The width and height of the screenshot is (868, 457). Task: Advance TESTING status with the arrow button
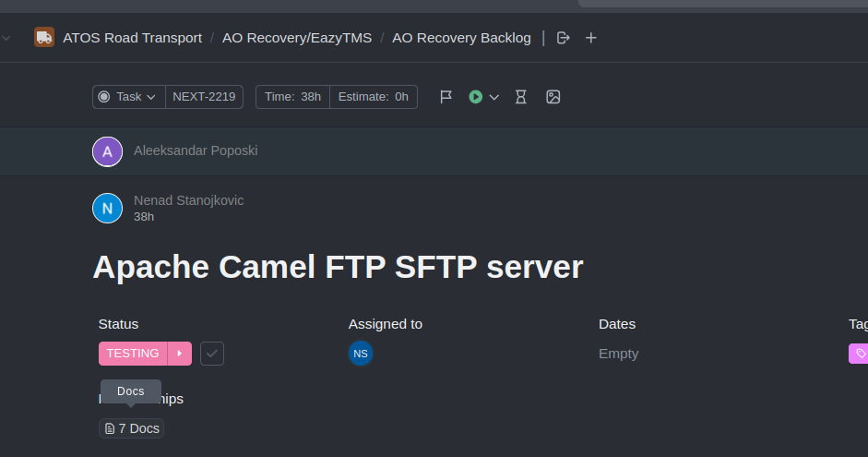point(180,354)
